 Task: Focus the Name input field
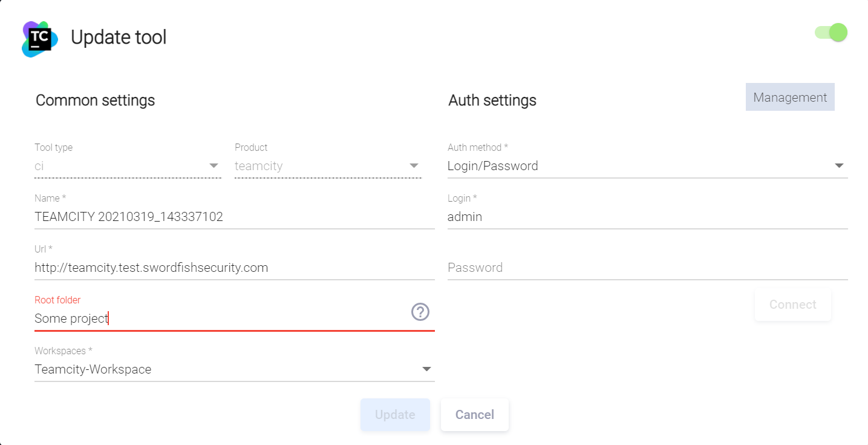(x=234, y=217)
